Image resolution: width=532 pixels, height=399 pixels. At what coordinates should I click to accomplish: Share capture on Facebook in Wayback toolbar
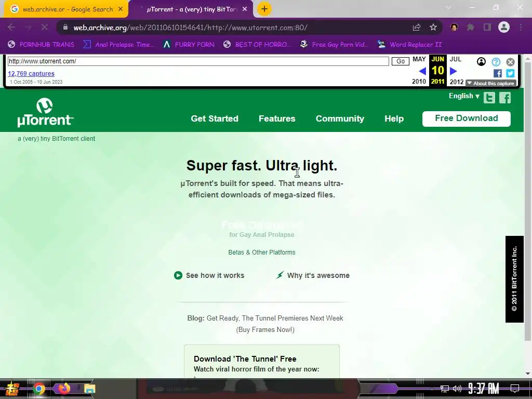click(498, 73)
